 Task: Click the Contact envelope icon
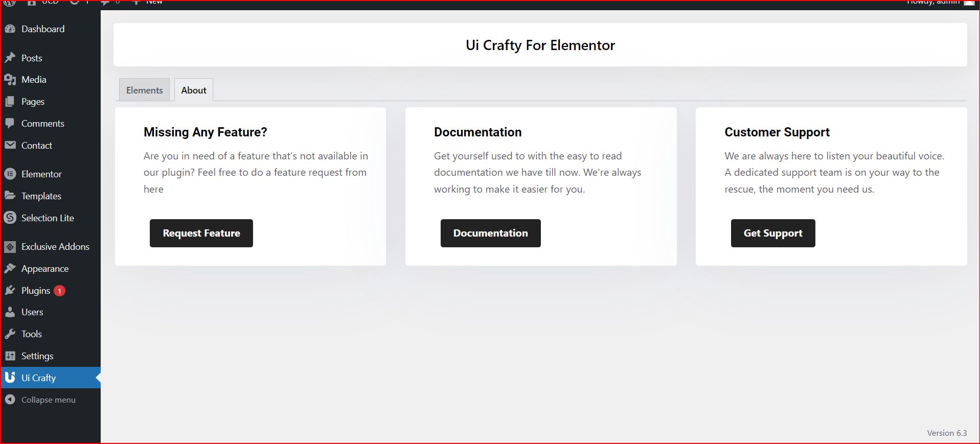[x=10, y=145]
